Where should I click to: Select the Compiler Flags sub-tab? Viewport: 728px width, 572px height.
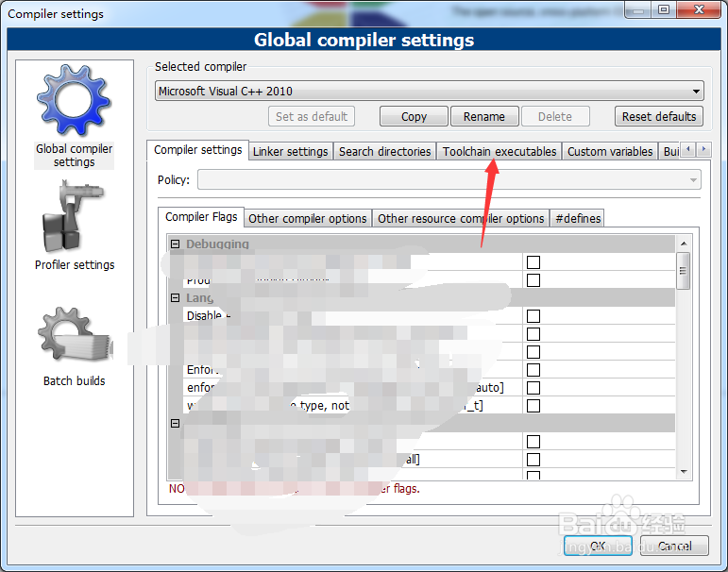pyautogui.click(x=201, y=217)
